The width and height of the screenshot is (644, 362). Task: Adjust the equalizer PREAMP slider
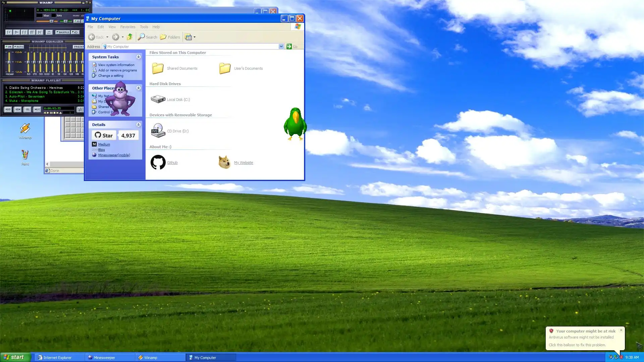click(x=9, y=62)
